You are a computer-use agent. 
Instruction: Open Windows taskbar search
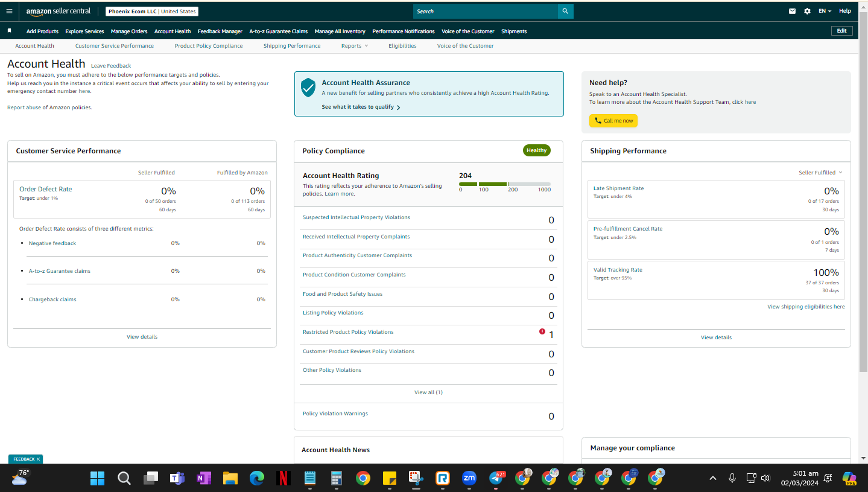pos(124,479)
